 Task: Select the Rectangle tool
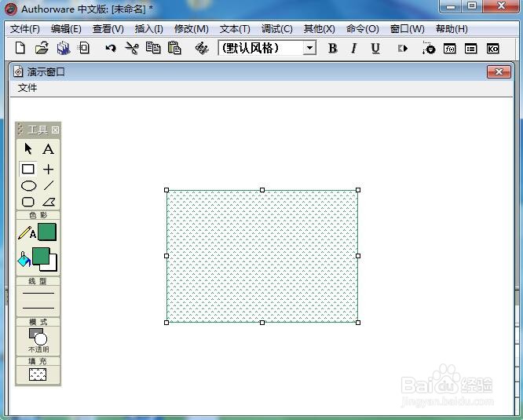click(x=28, y=169)
